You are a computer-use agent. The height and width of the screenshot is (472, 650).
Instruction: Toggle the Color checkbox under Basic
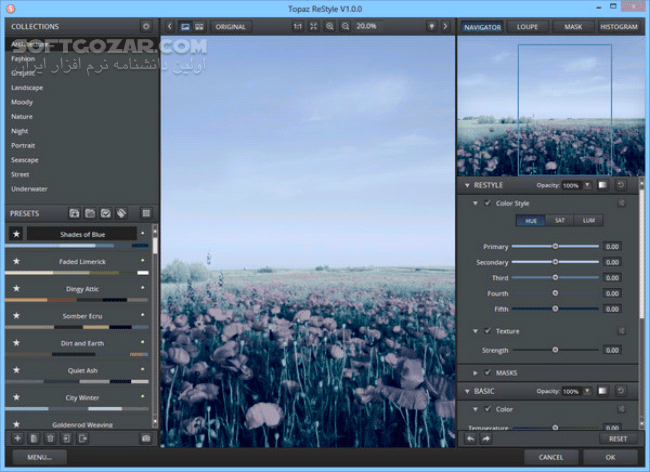coord(488,409)
